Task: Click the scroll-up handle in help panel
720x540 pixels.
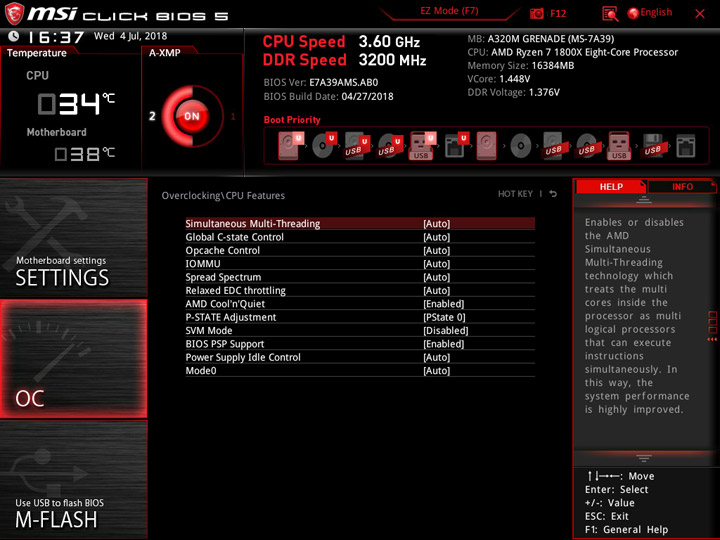Action: (644, 200)
